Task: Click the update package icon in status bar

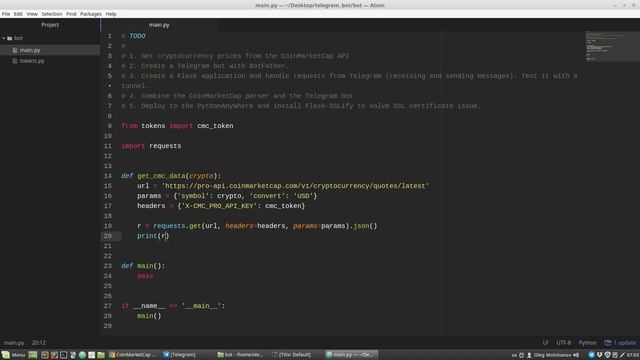Action: tap(608, 343)
